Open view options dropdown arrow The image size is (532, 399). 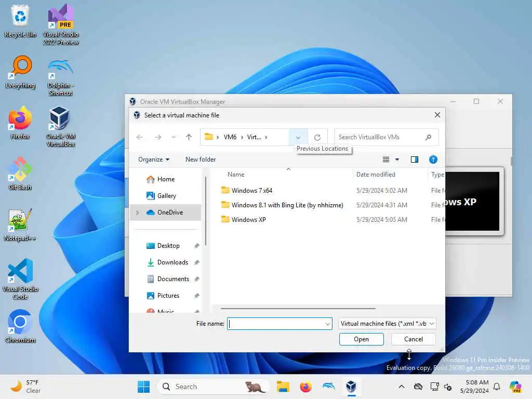point(397,159)
